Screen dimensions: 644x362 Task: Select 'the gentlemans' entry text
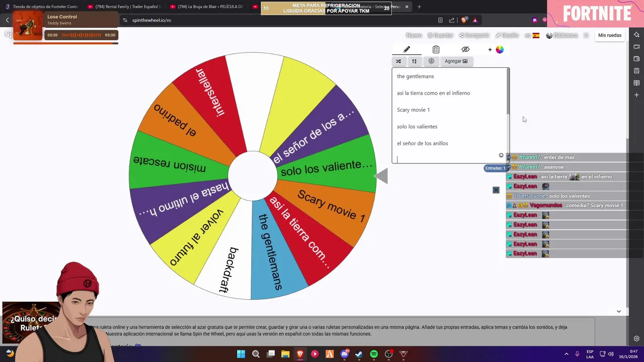tap(415, 76)
